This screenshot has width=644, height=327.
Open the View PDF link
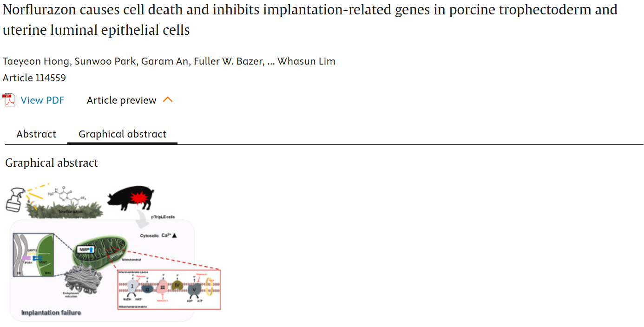(42, 100)
